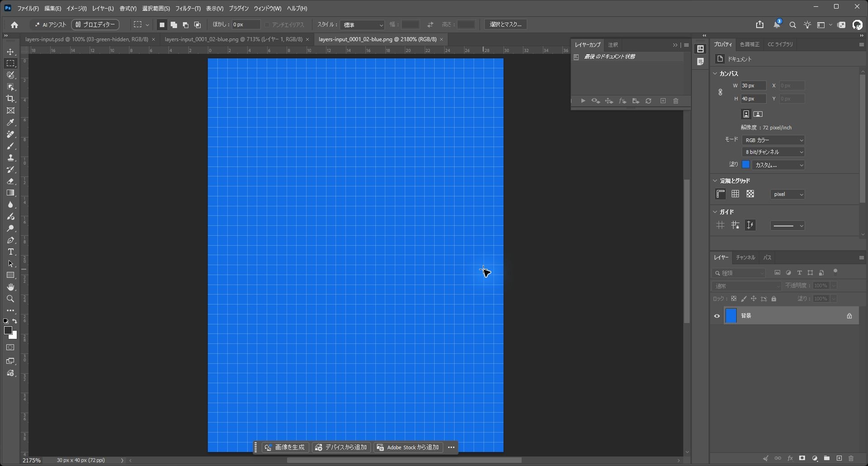The width and height of the screenshot is (868, 466).
Task: Set portrait canvas orientation
Action: click(746, 114)
